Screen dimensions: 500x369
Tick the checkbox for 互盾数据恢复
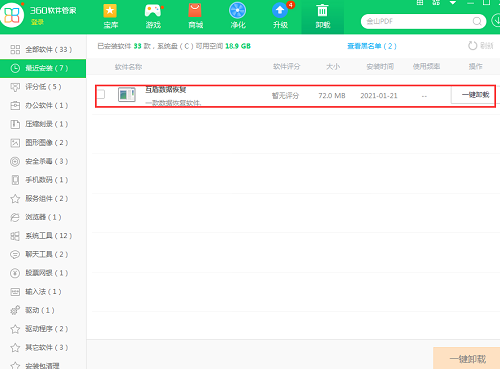[x=101, y=94]
